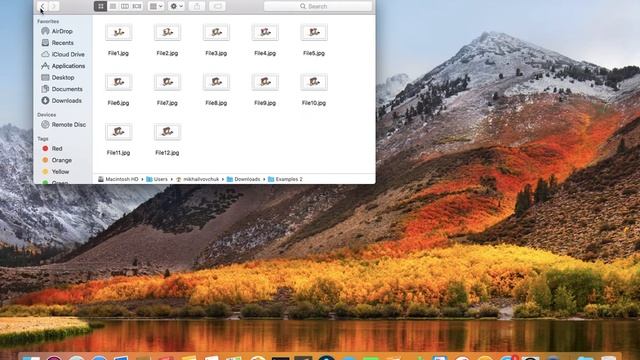Viewport: 640px width, 360px height.
Task: Click Downloads in the path bar
Action: 244,179
